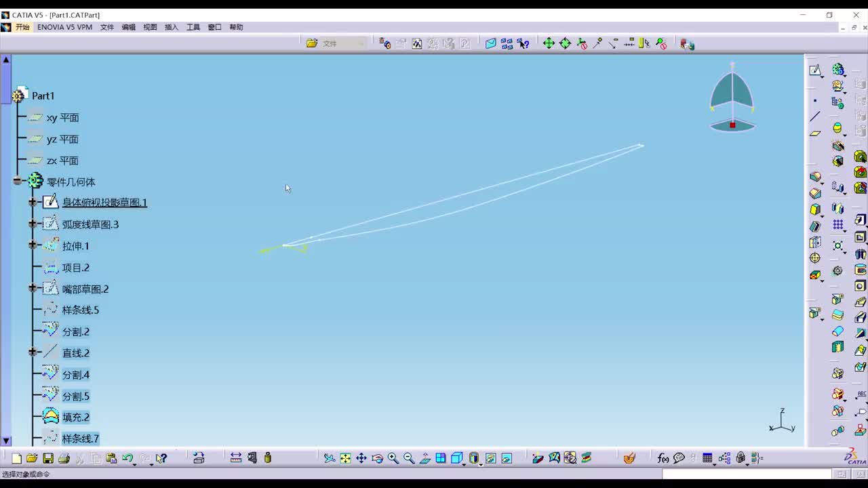Image resolution: width=868 pixels, height=488 pixels.
Task: Click the Multi-View window icon
Action: (x=441, y=458)
